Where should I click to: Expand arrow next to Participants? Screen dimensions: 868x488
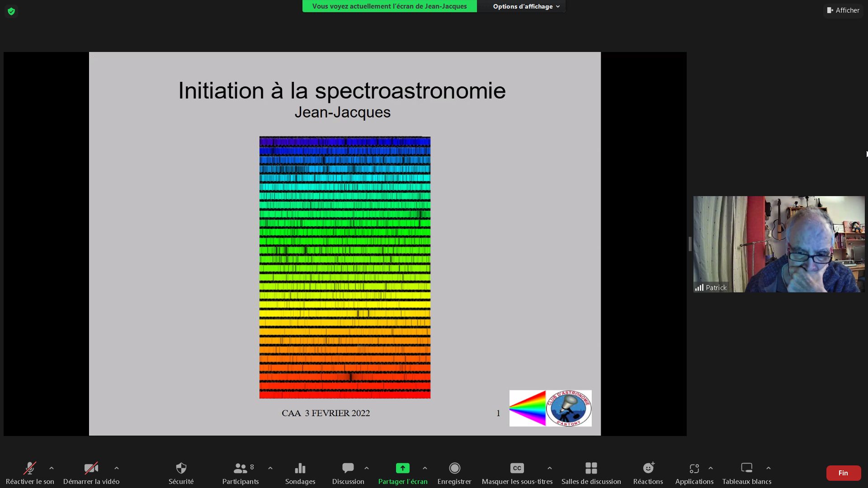[270, 468]
